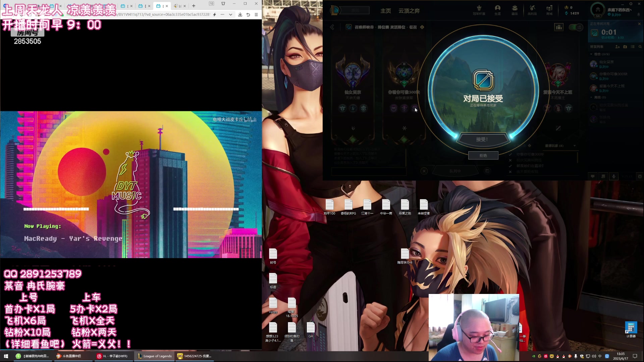644x362 pixels.
Task: Click the bilibili video player area
Action: pyautogui.click(x=131, y=184)
